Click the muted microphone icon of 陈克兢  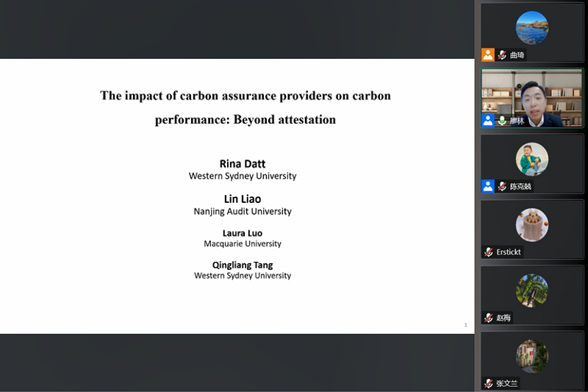[502, 186]
